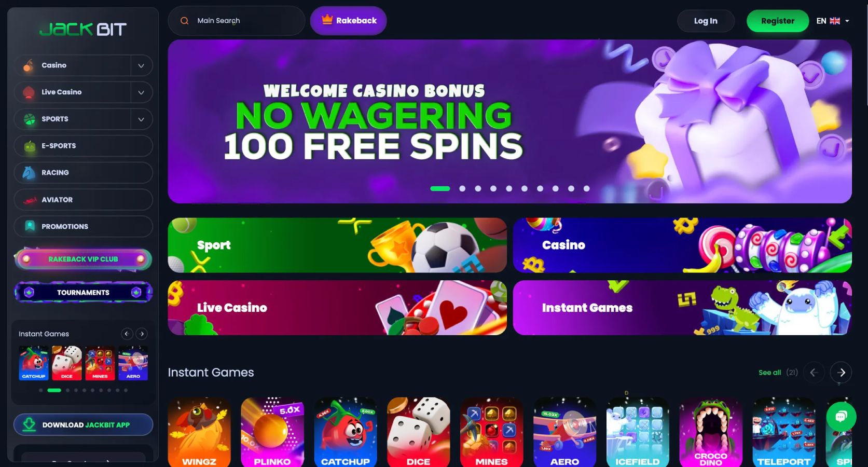Screen dimensions: 868x467
Task: Expand the Casino sidebar menu
Action: click(x=141, y=66)
